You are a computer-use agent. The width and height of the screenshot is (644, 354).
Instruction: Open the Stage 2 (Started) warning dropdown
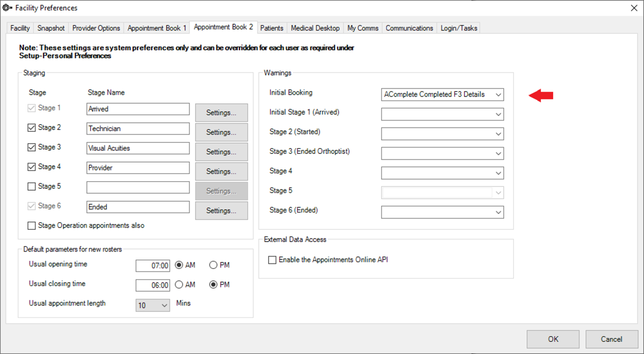443,134
